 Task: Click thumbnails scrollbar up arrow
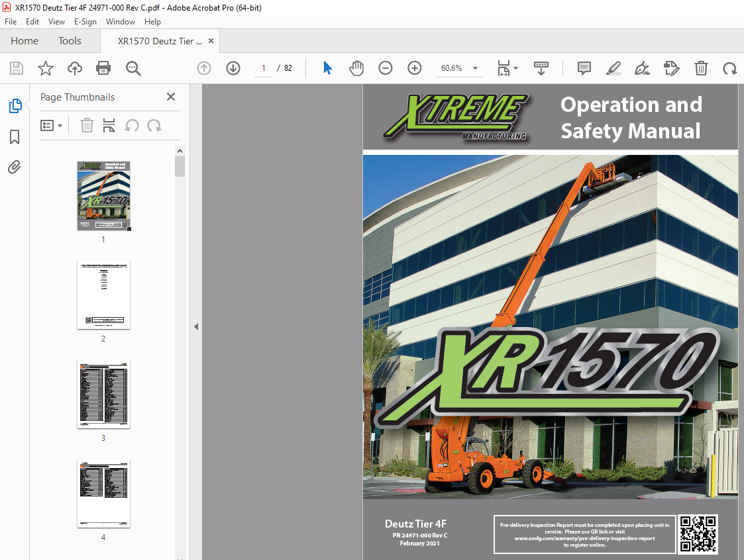click(x=180, y=151)
